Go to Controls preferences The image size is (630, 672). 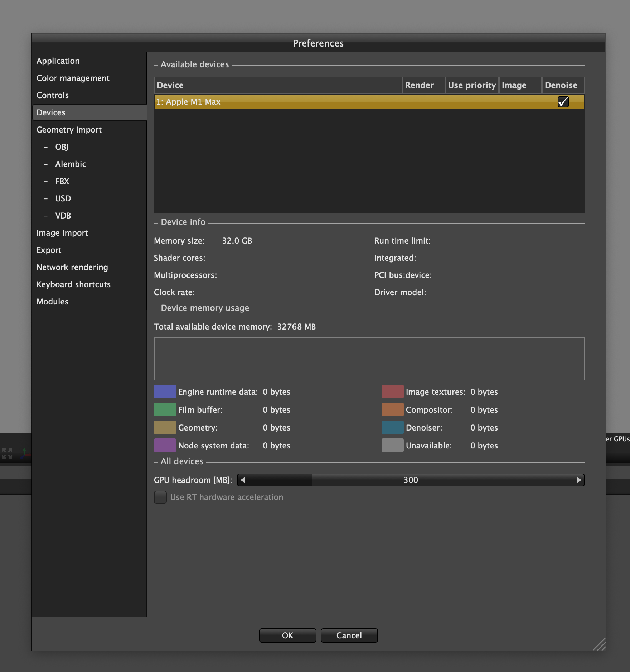(53, 95)
